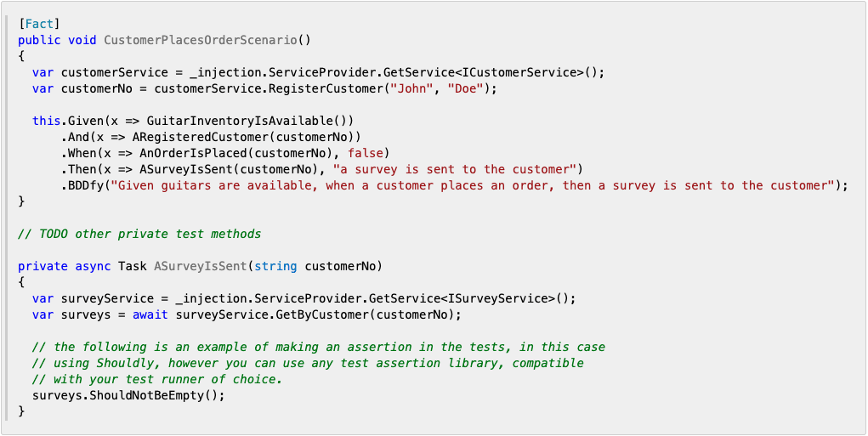868x436 pixels.
Task: Click the BDDfy method call
Action: pyautogui.click(x=85, y=185)
